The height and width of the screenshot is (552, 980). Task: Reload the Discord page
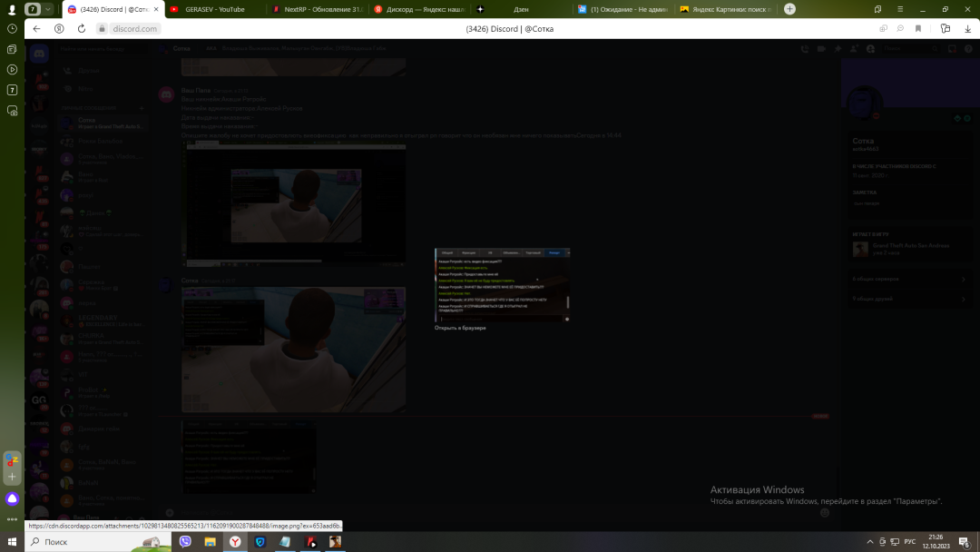click(82, 29)
